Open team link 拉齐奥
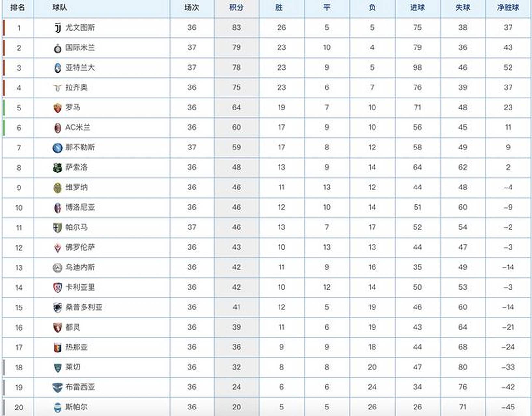Image resolution: width=532 pixels, height=416 pixels. 76,87
